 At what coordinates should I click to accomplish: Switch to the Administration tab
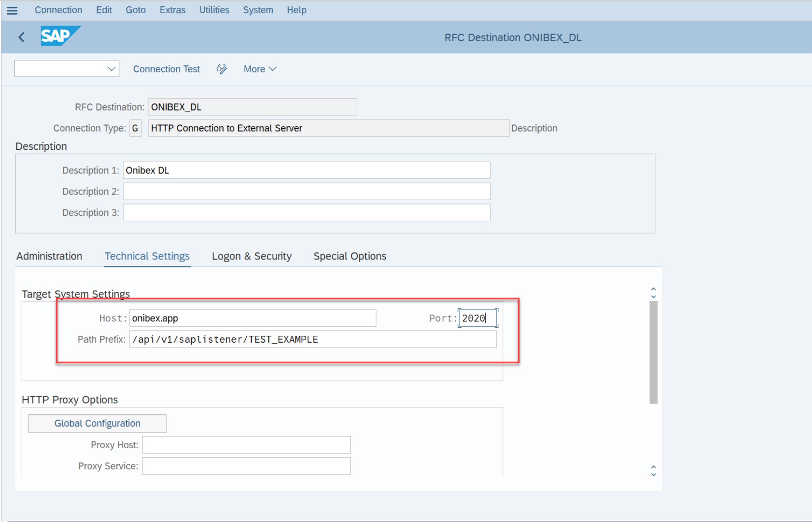pos(49,256)
